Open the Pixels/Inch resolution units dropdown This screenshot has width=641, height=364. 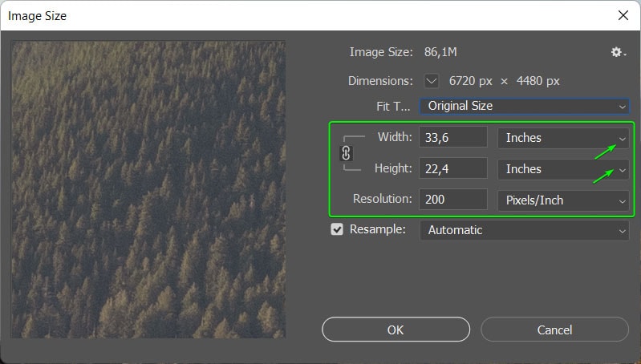pyautogui.click(x=562, y=200)
